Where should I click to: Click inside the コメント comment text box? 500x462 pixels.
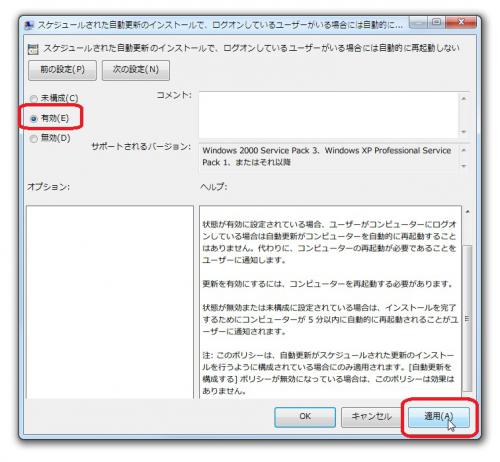328,115
